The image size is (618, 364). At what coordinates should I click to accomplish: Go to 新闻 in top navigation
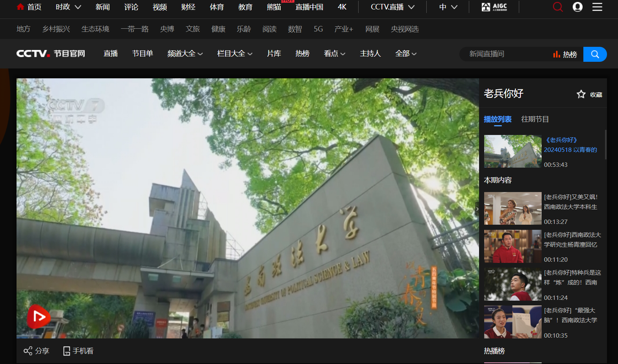[103, 7]
